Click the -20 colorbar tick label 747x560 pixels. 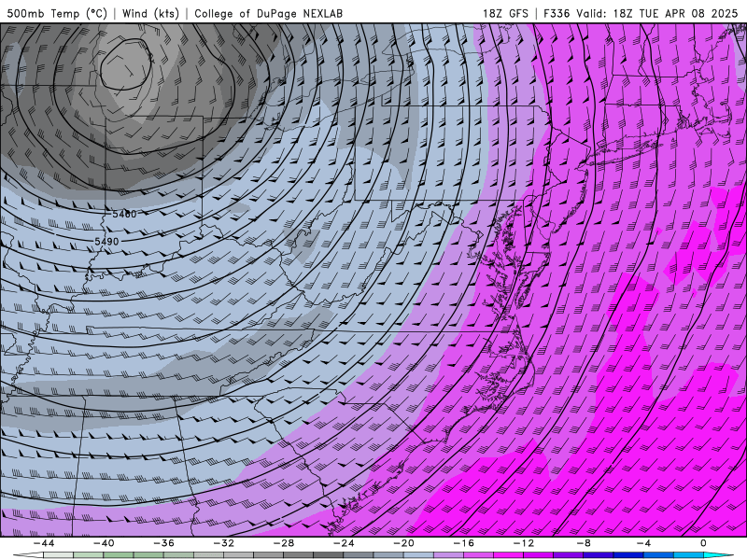click(404, 543)
